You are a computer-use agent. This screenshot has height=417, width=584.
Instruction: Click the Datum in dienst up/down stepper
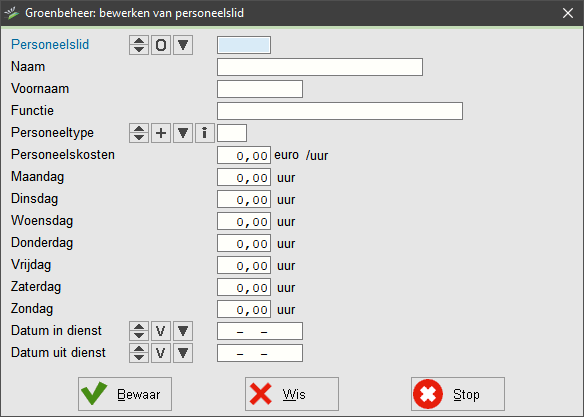[x=139, y=331]
